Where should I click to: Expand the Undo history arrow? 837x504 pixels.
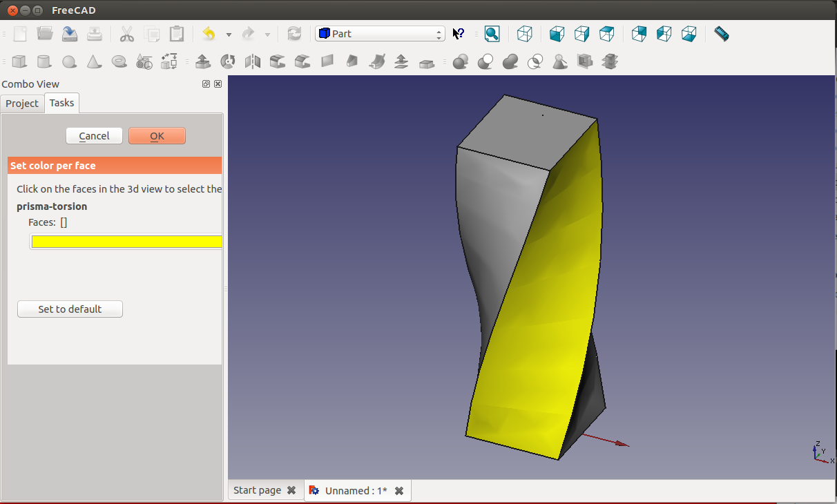(229, 34)
